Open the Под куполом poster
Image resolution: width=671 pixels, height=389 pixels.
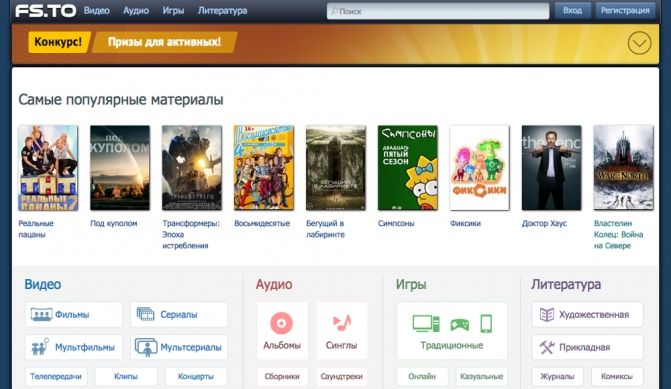120,168
